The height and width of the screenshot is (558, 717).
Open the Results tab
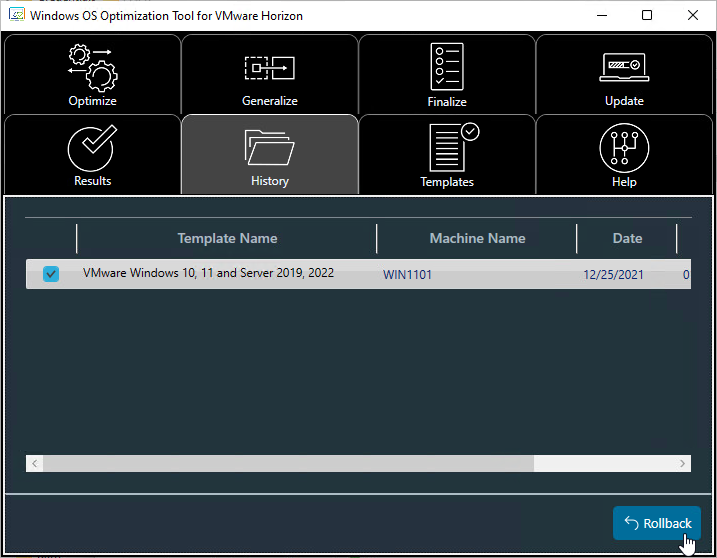[92, 155]
